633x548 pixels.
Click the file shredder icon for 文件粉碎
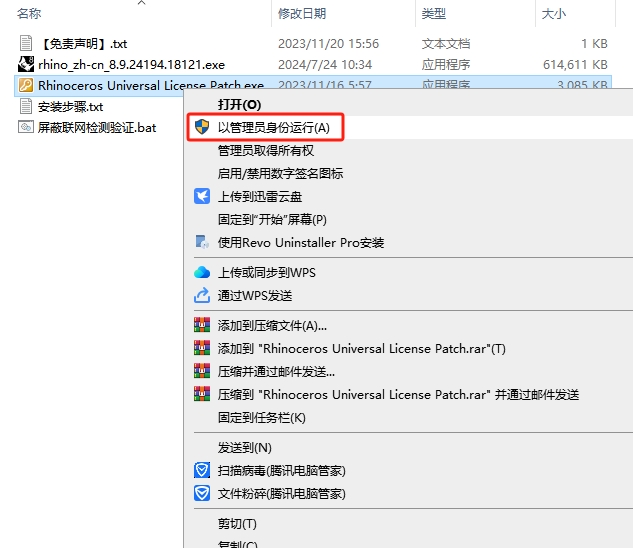coord(202,493)
